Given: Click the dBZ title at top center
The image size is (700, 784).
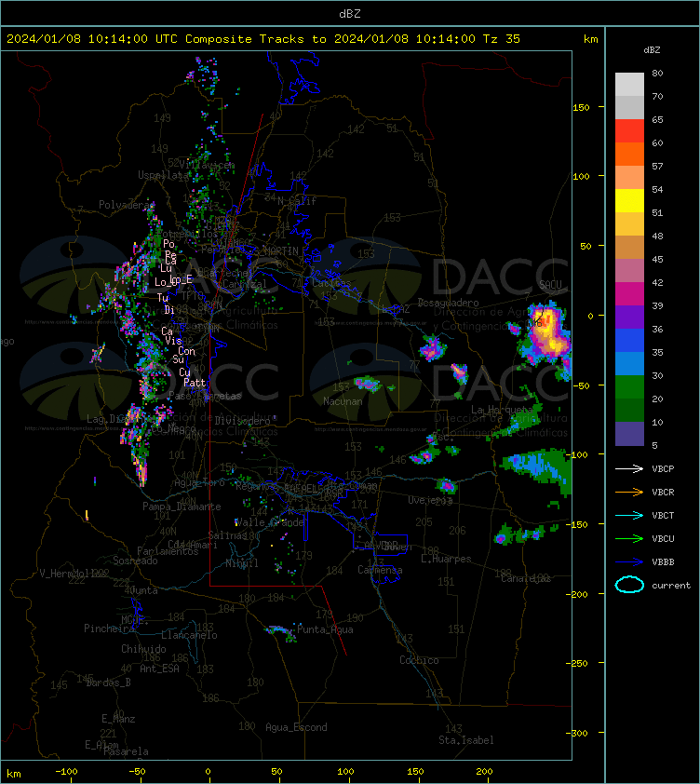Looking at the screenshot, I should [x=350, y=14].
